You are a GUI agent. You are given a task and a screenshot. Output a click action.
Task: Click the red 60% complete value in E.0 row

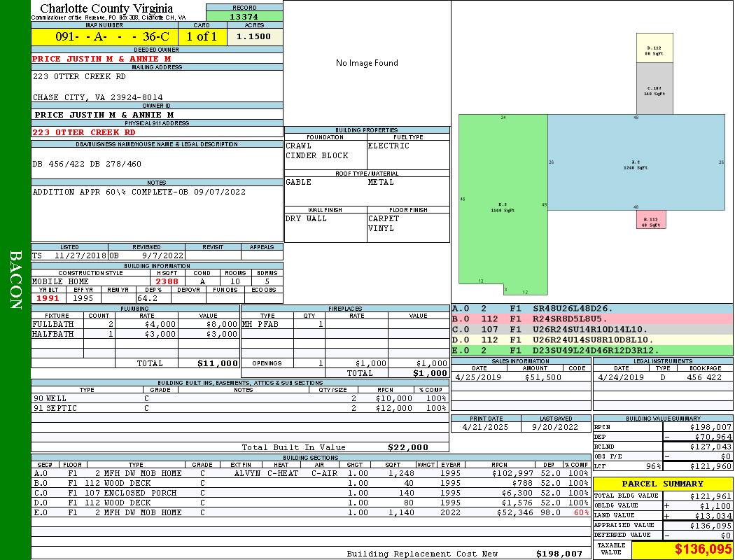pyautogui.click(x=581, y=513)
